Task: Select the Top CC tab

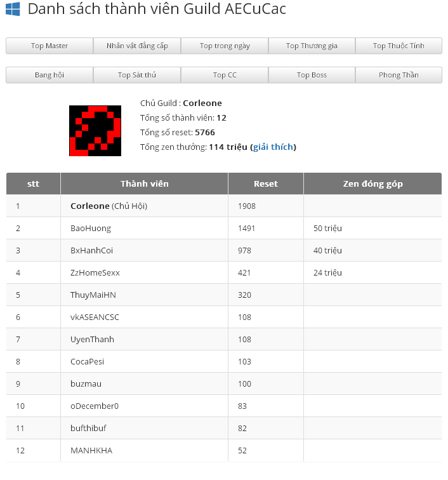Action: coord(225,75)
